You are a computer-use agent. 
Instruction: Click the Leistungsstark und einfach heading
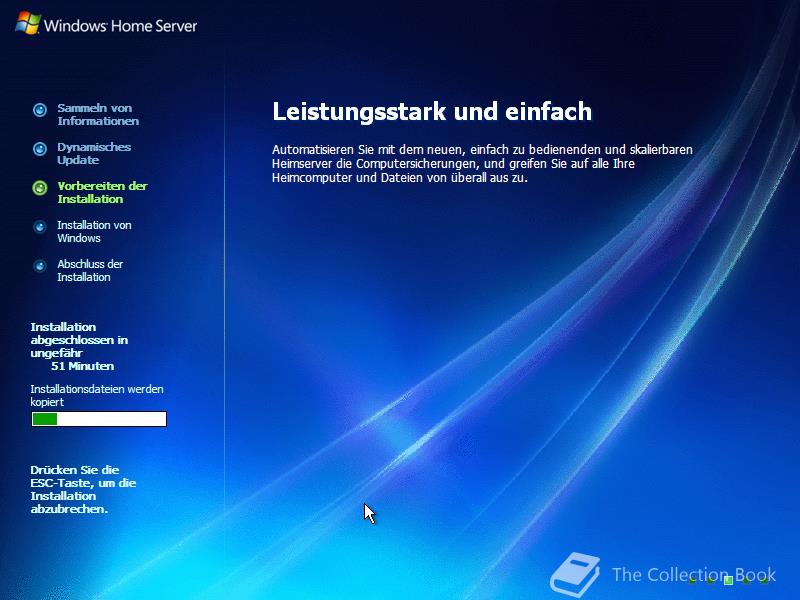click(x=432, y=111)
